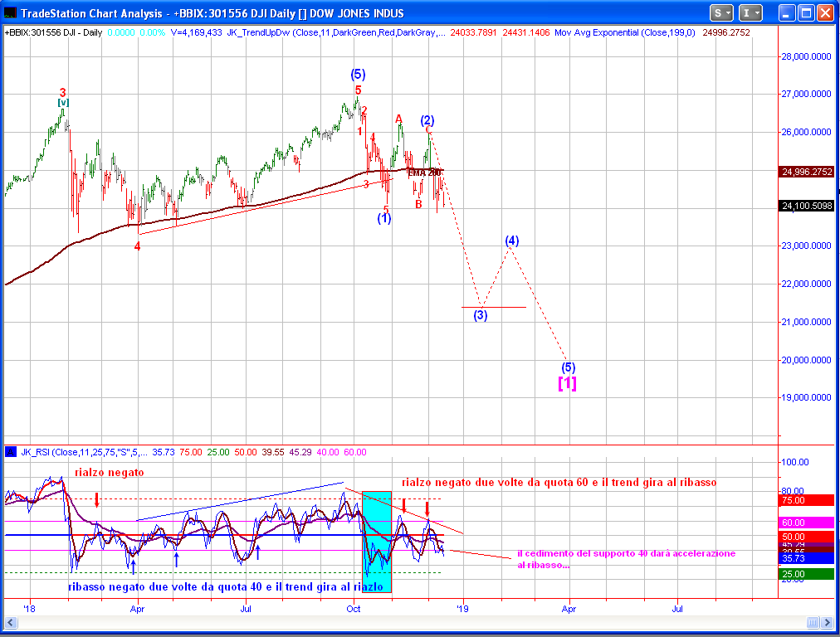Select the 'rialzo negato' annotation text
This screenshot has width=840, height=637.
[110, 472]
